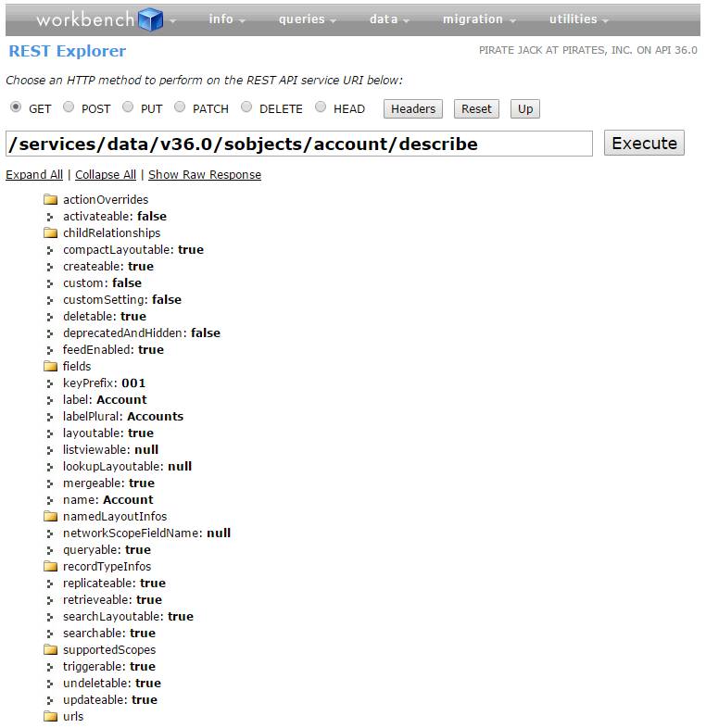Click the 'retrieveable: true' row
The width and height of the screenshot is (706, 728).
pyautogui.click(x=112, y=600)
